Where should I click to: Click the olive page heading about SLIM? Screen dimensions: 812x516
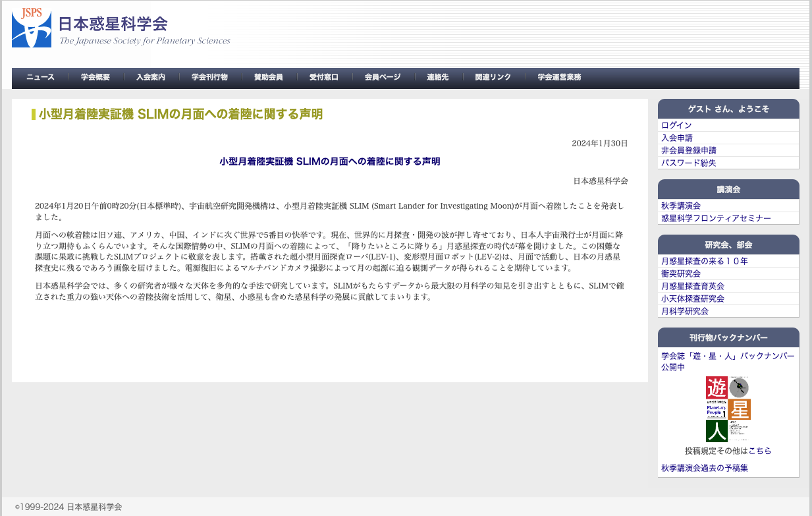[180, 114]
